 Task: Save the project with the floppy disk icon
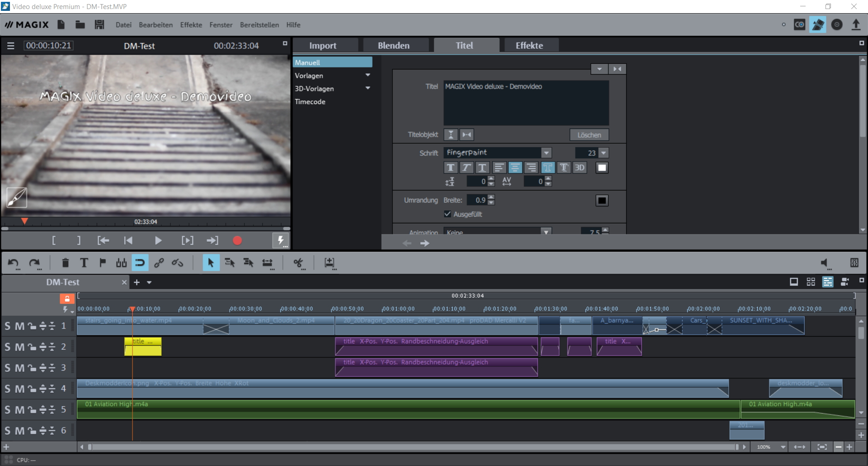coord(99,24)
